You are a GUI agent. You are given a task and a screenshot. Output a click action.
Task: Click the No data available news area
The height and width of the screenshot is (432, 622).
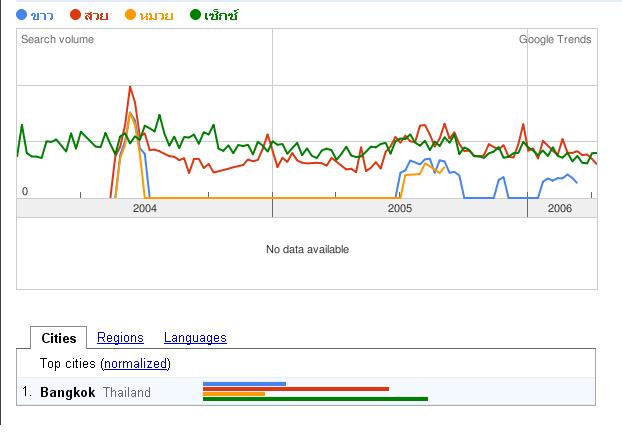[x=307, y=249]
